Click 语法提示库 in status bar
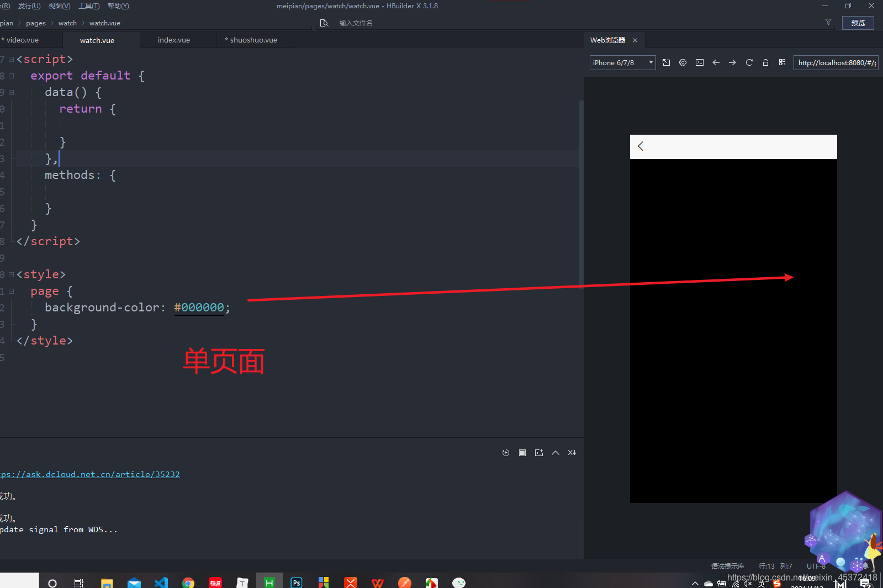This screenshot has width=883, height=588. point(728,566)
